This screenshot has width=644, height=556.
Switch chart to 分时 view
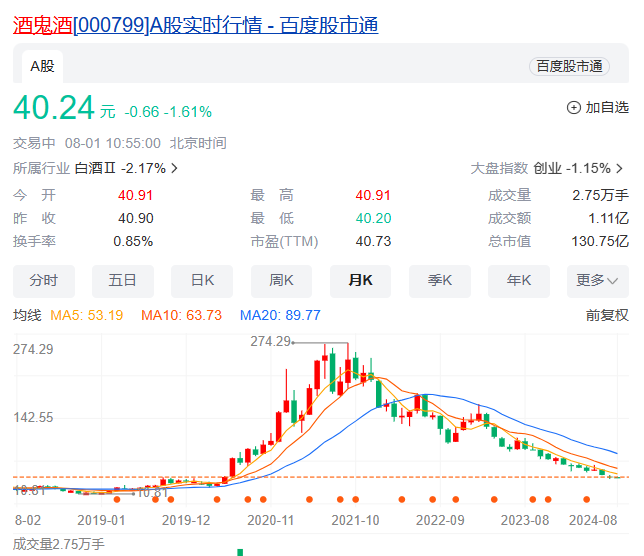pos(44,281)
